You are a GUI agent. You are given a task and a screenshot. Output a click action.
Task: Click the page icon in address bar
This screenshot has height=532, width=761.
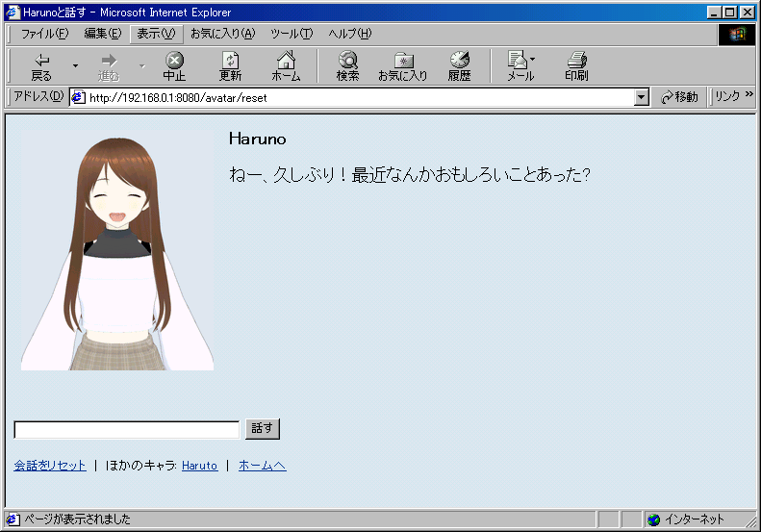(78, 97)
